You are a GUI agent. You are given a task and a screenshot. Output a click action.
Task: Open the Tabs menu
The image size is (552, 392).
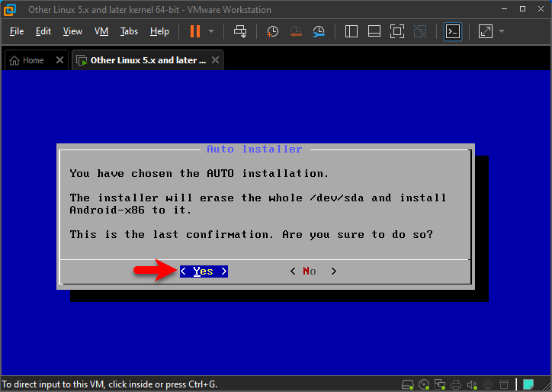point(129,31)
